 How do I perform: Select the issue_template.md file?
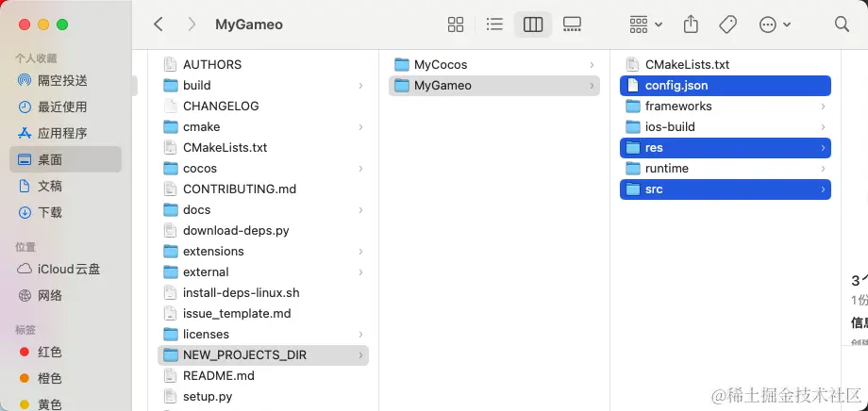click(x=263, y=314)
